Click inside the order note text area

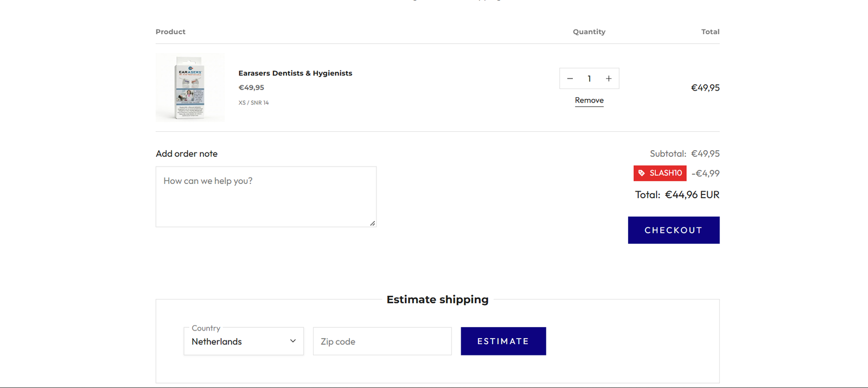click(266, 196)
